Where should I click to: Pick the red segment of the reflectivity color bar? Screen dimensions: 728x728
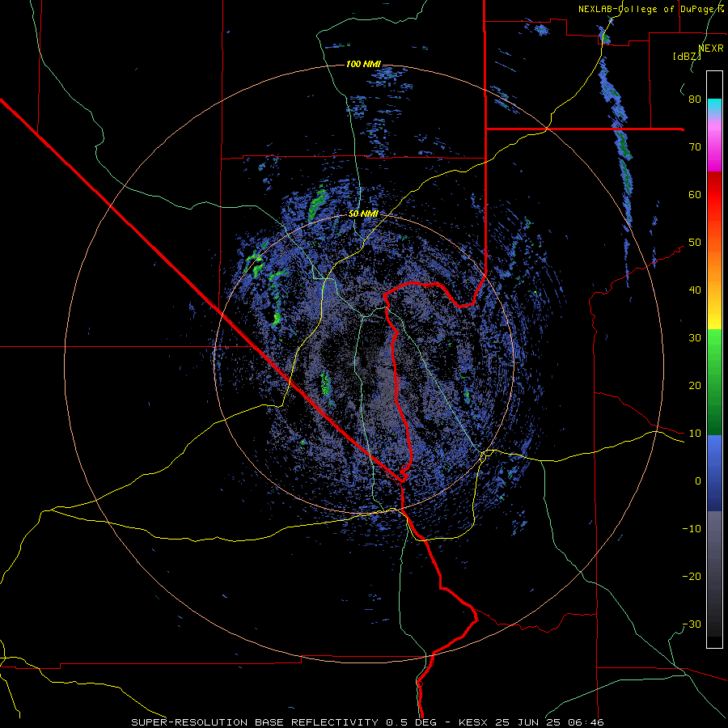[x=714, y=193]
